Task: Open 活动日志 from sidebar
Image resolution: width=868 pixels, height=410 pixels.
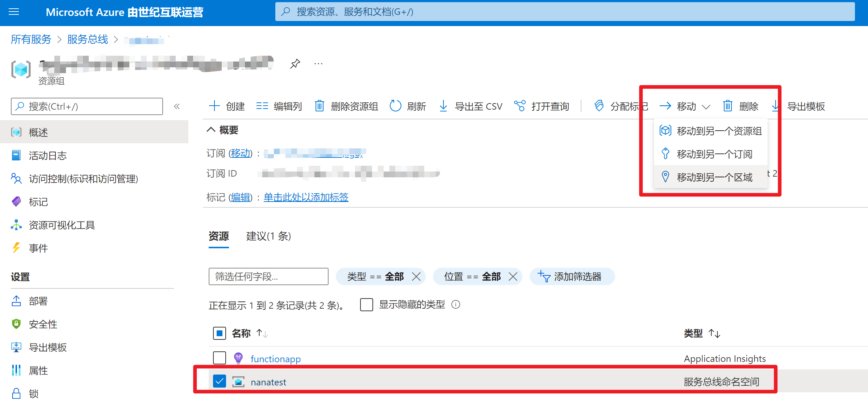Action: click(47, 156)
